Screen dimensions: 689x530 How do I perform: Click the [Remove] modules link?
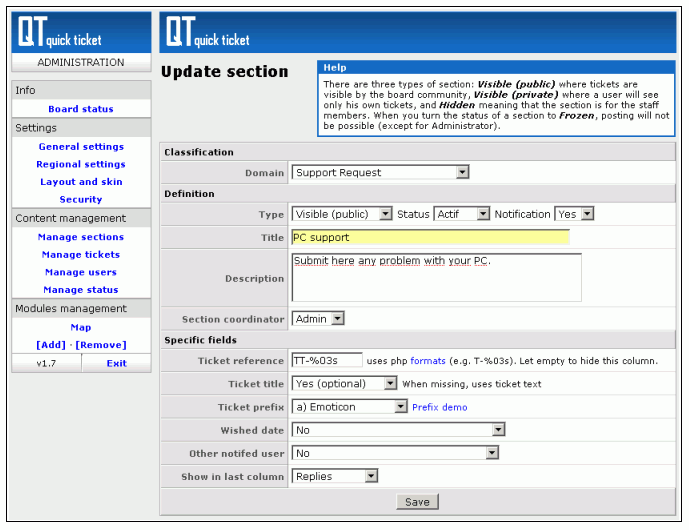coord(101,344)
